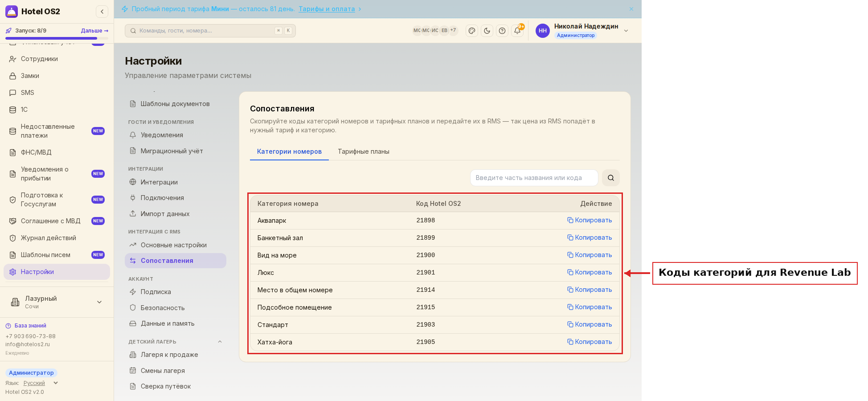Expand the Лазурный hotel selector
Screen dimensions: 868x401
click(57, 302)
